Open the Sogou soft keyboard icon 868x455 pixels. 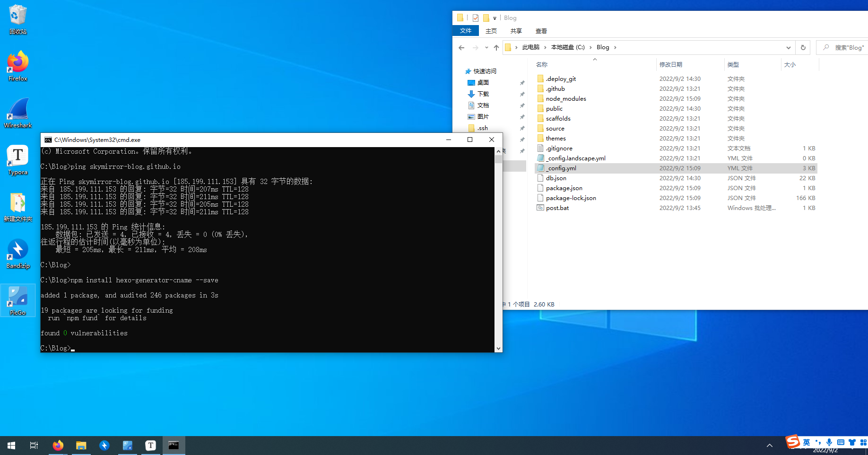tap(841, 443)
